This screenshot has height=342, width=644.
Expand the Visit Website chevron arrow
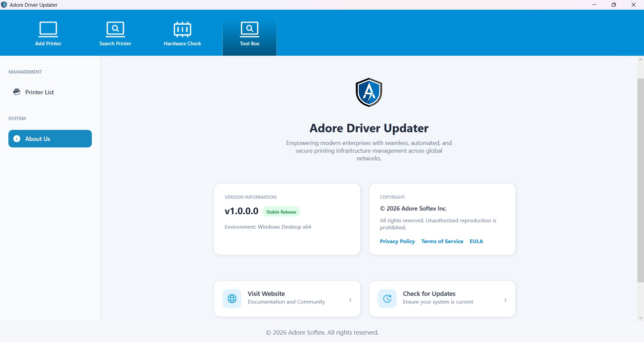[350, 300]
